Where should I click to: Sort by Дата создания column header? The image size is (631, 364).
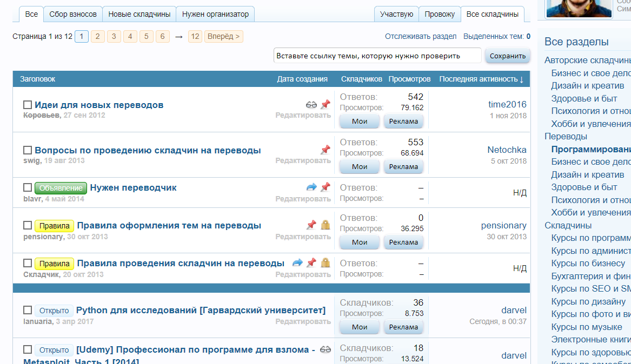(x=302, y=79)
